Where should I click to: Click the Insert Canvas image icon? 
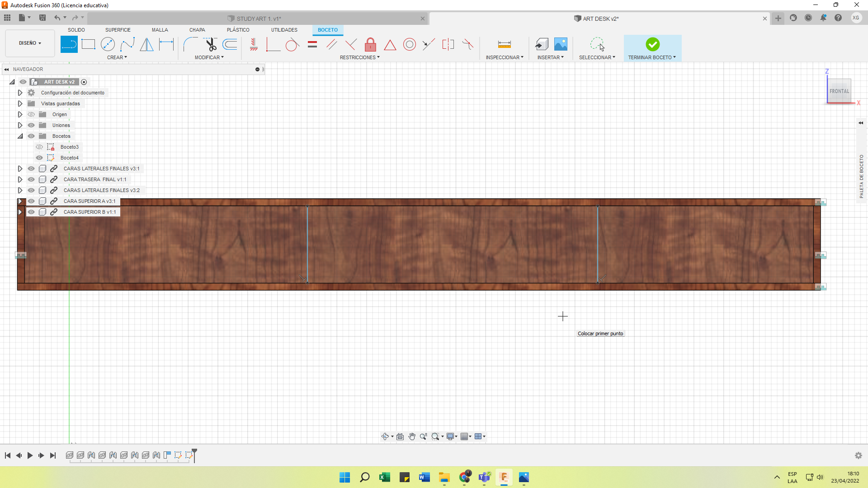coord(561,44)
